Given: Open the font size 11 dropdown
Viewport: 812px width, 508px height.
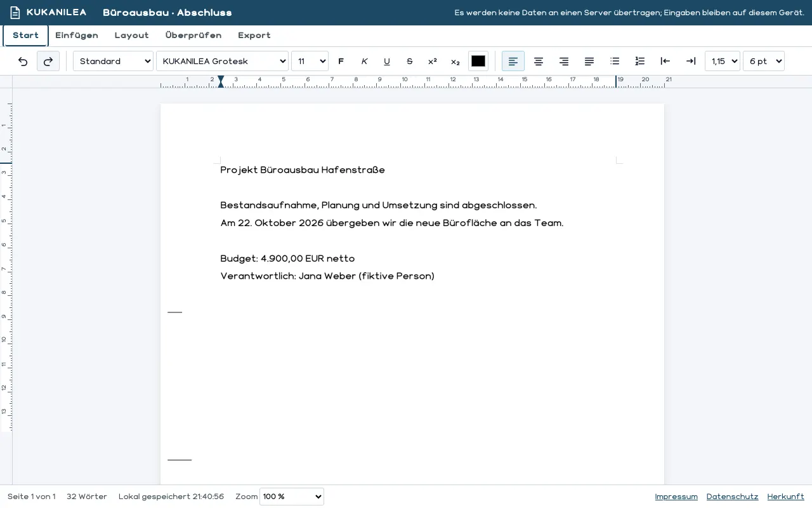Looking at the screenshot, I should tap(310, 61).
